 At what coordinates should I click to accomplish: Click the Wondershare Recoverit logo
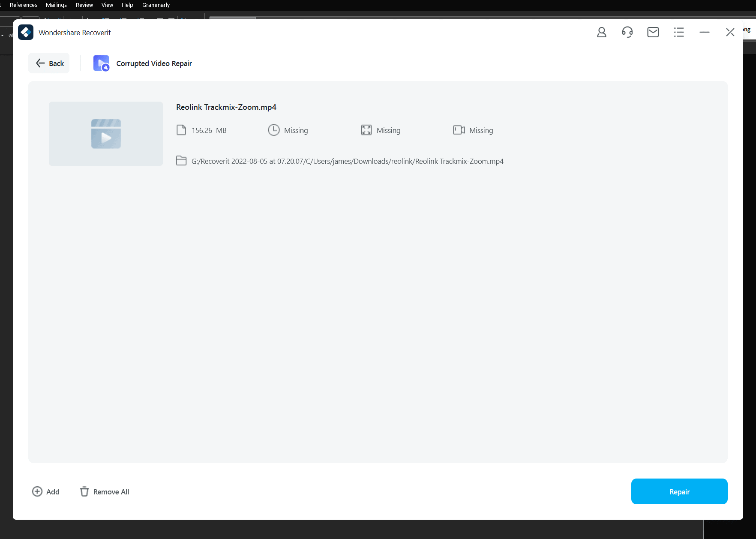(x=26, y=33)
